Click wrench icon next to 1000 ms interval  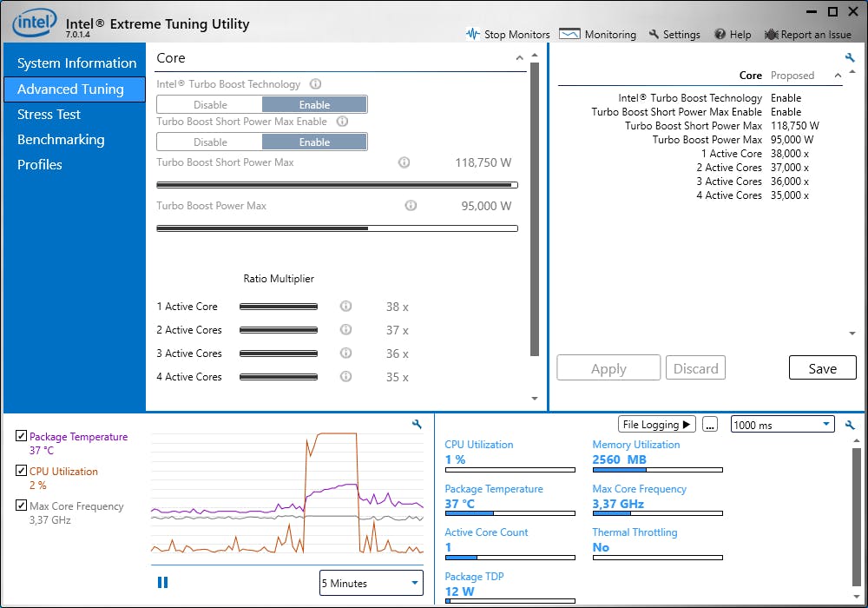(850, 426)
